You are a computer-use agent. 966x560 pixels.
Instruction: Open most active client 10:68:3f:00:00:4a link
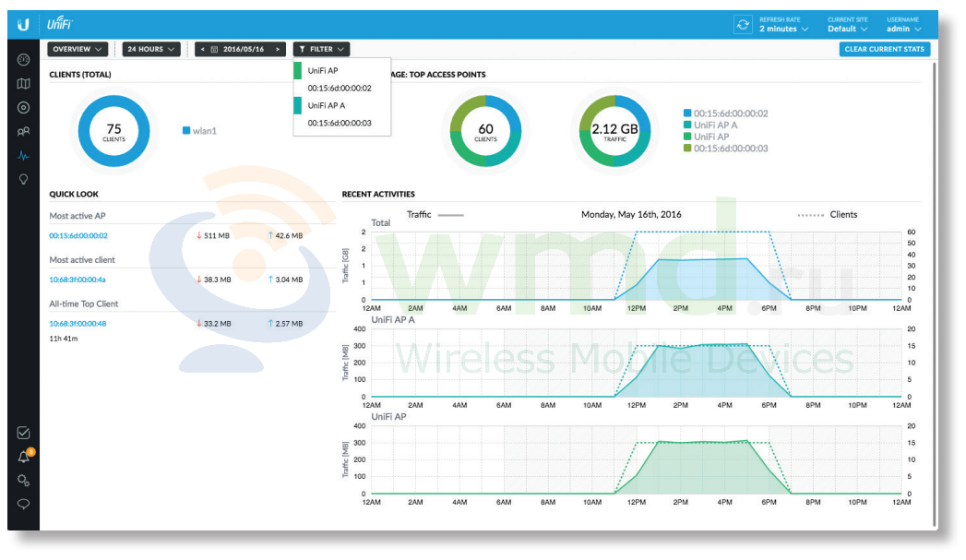(77, 280)
